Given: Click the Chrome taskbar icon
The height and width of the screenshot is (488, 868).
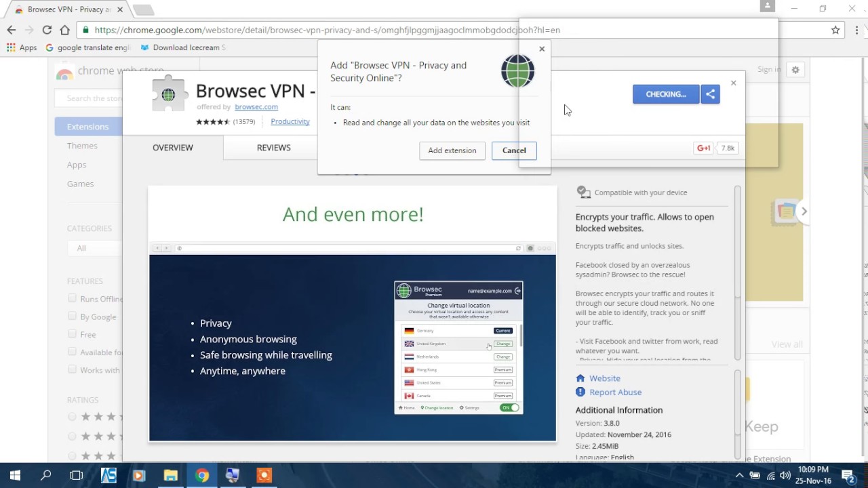Looking at the screenshot, I should [202, 475].
